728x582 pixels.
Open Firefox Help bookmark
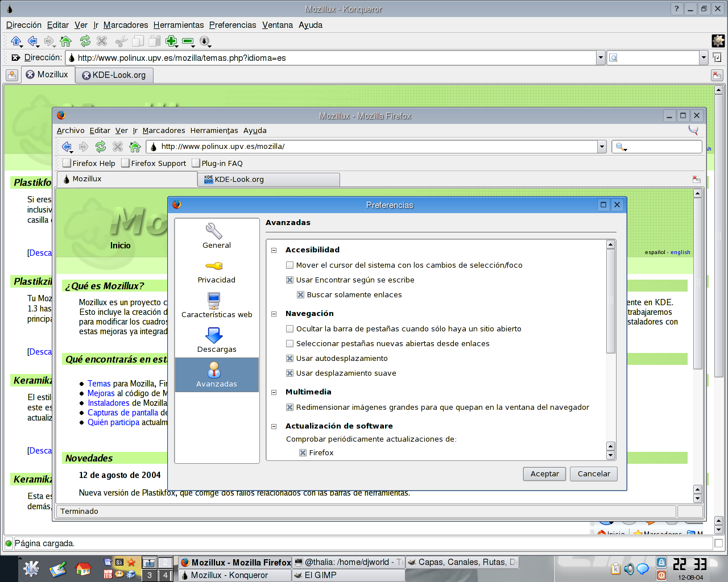pyautogui.click(x=89, y=163)
